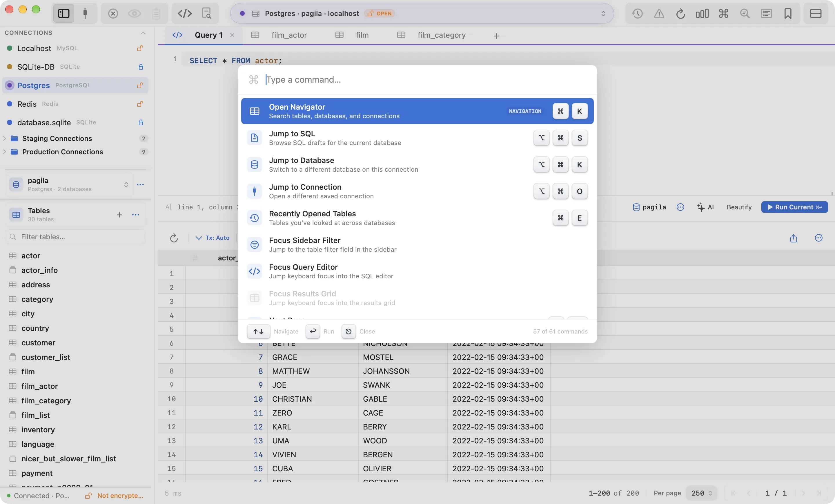The image size is (835, 504).
Task: Open the bar chart metrics icon
Action: tap(702, 14)
